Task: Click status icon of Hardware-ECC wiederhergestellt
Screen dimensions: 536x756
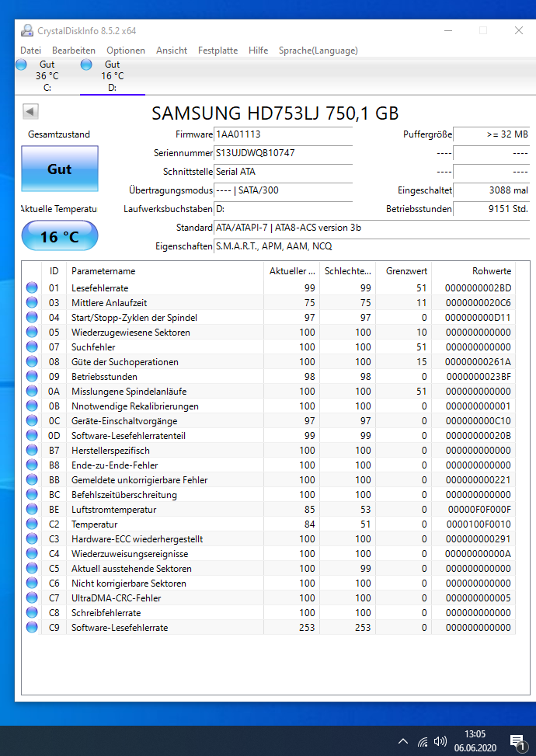Action: [32, 538]
